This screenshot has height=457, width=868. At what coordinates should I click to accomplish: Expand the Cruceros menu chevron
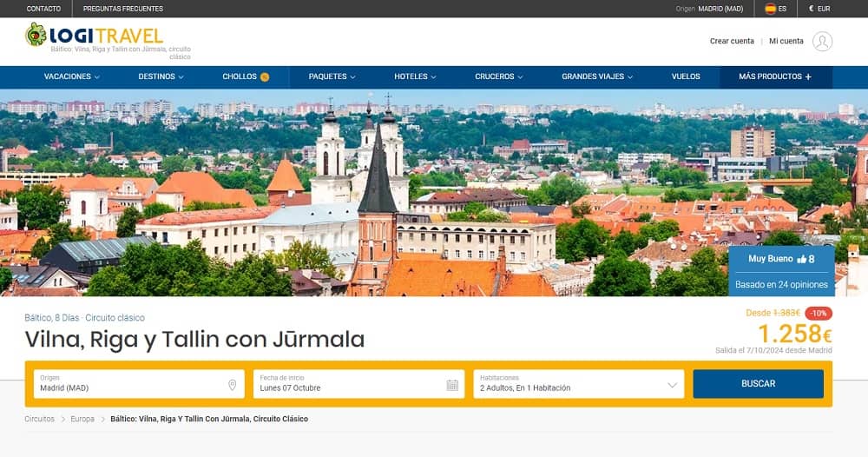click(x=520, y=77)
